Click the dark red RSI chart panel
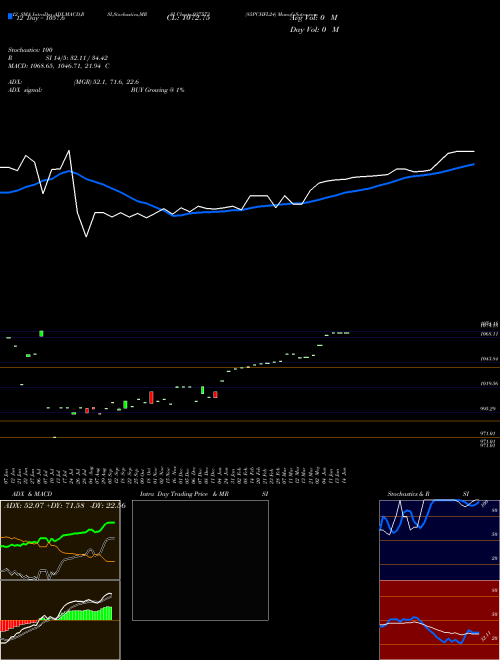 coord(439,620)
